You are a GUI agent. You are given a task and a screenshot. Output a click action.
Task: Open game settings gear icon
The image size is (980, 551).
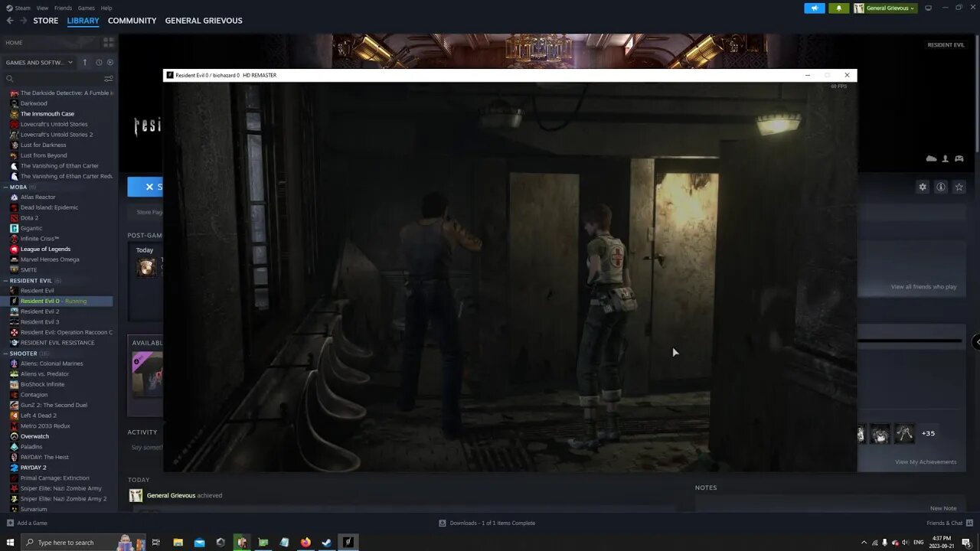tap(923, 187)
